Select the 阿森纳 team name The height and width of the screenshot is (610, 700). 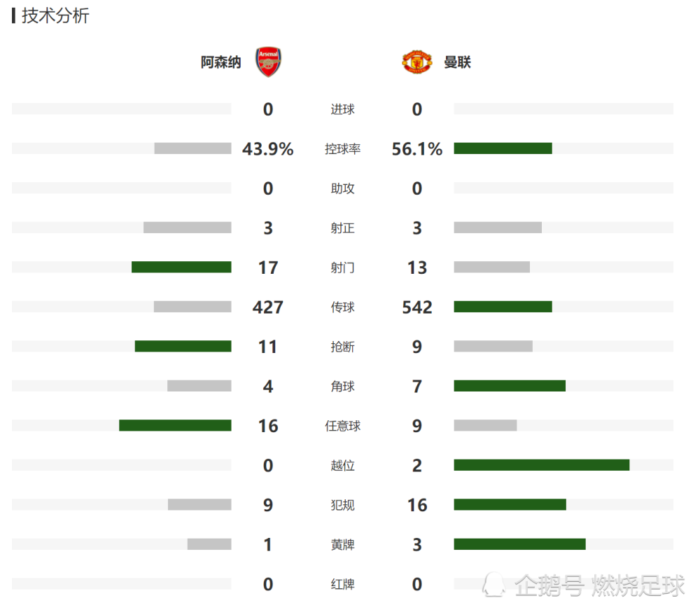pyautogui.click(x=220, y=62)
